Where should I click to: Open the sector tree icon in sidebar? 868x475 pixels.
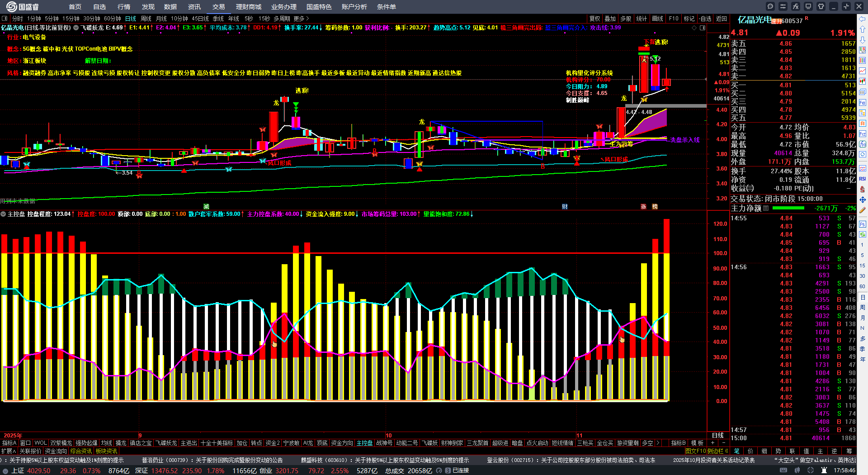click(x=863, y=113)
